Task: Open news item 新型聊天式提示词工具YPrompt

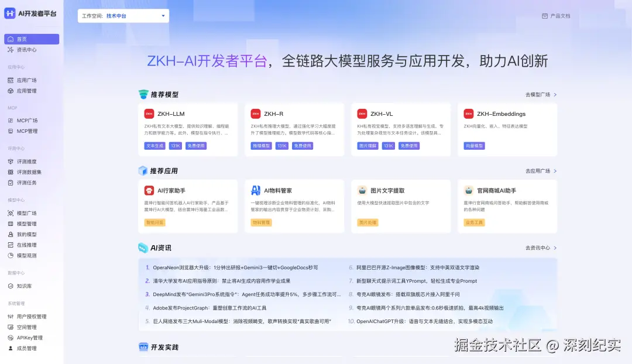Action: (x=417, y=280)
